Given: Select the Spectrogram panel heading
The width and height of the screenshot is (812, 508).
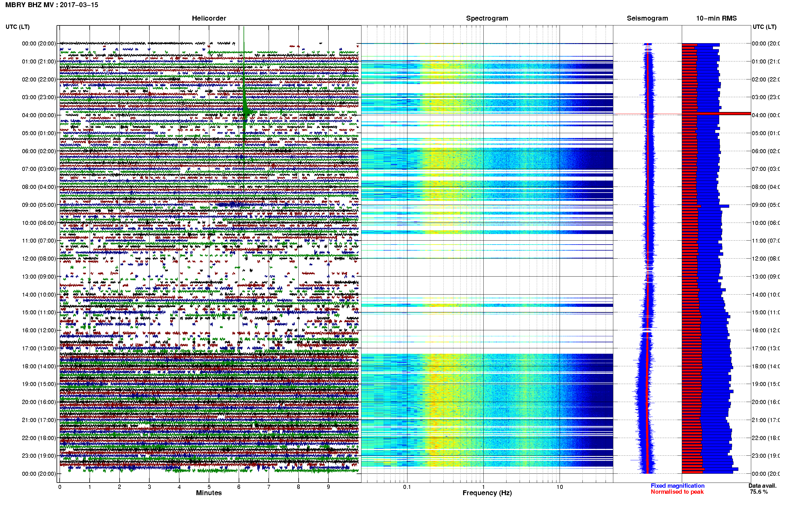Looking at the screenshot, I should pos(487,19).
